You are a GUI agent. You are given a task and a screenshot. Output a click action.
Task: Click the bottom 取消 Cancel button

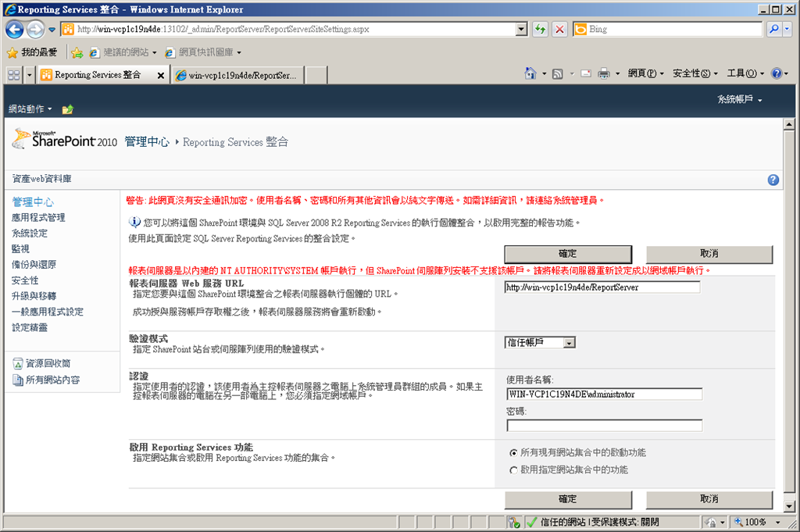(x=709, y=499)
